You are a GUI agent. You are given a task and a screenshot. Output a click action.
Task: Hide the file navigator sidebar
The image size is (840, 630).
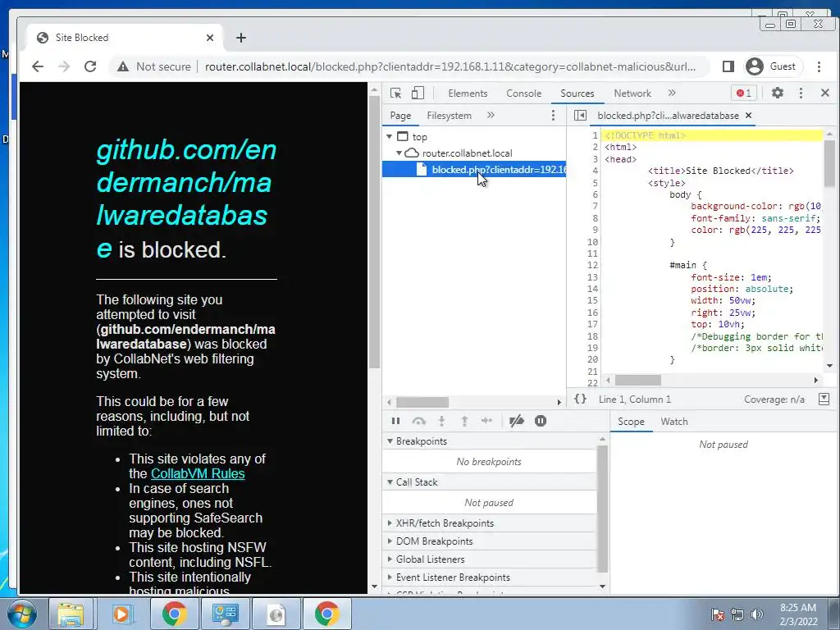click(x=580, y=115)
